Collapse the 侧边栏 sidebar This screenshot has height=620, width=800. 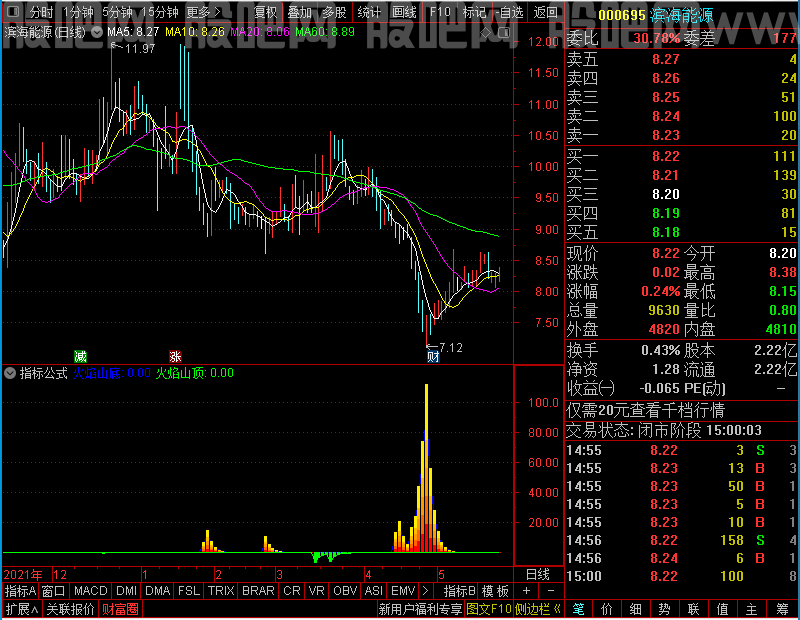tap(538, 609)
